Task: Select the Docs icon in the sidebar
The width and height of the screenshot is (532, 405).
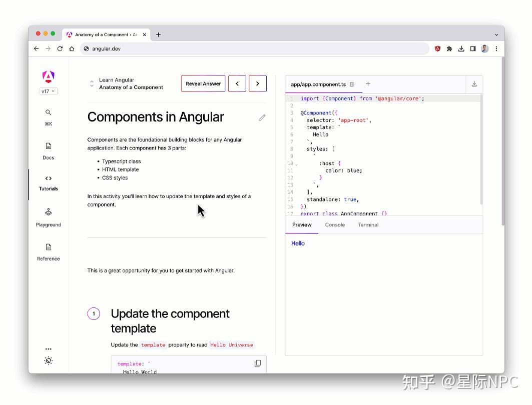Action: [48, 145]
